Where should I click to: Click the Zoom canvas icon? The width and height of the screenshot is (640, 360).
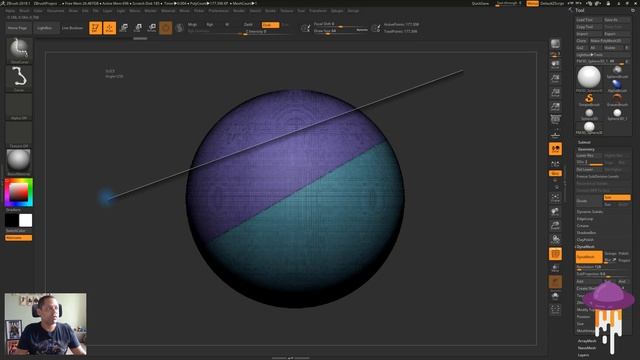(x=555, y=78)
